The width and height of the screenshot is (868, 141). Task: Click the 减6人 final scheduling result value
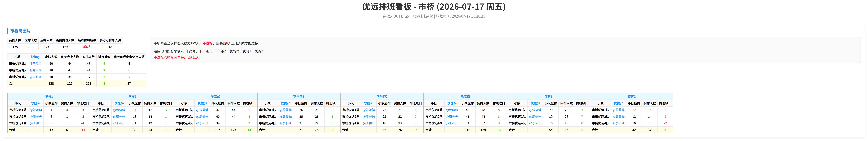[x=87, y=47]
